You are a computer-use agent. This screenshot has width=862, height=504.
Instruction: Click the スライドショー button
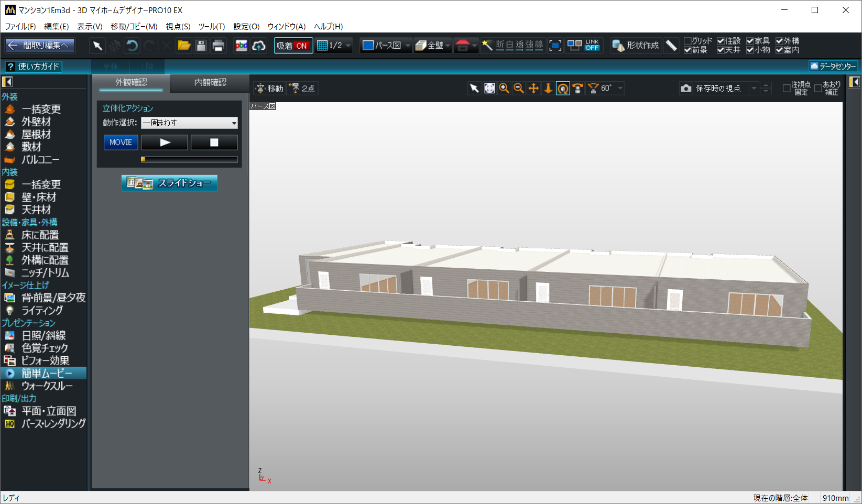(169, 183)
